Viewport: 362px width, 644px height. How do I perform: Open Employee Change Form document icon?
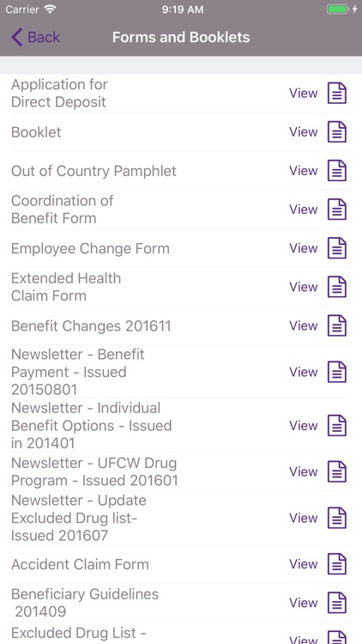pos(337,248)
